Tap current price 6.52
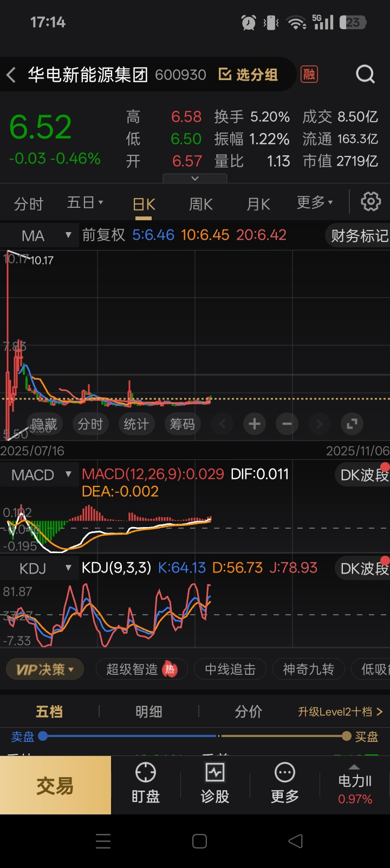The width and height of the screenshot is (390, 868). pos(41,127)
